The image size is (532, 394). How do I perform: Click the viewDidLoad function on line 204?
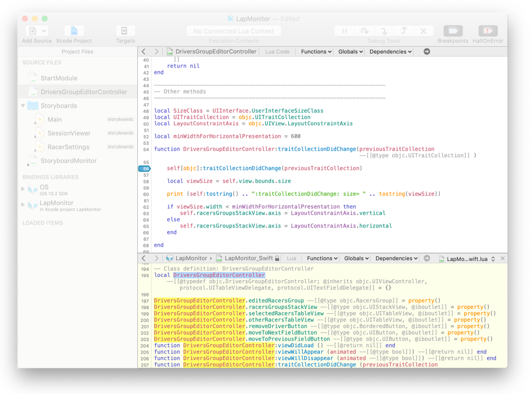tap(296, 346)
